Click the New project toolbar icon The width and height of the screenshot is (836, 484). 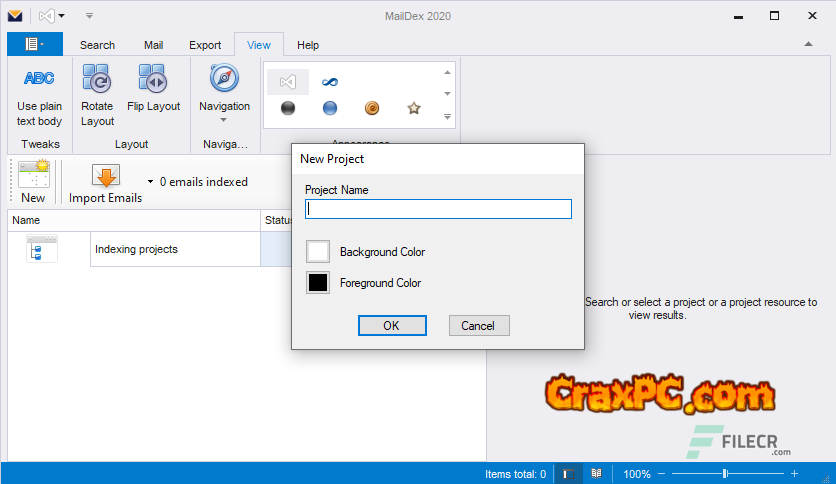[33, 177]
